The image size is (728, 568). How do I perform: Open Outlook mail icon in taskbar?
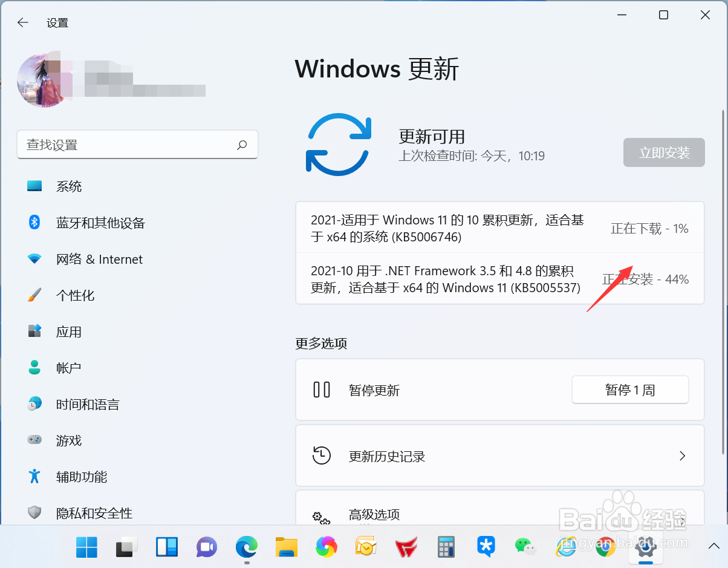[366, 547]
